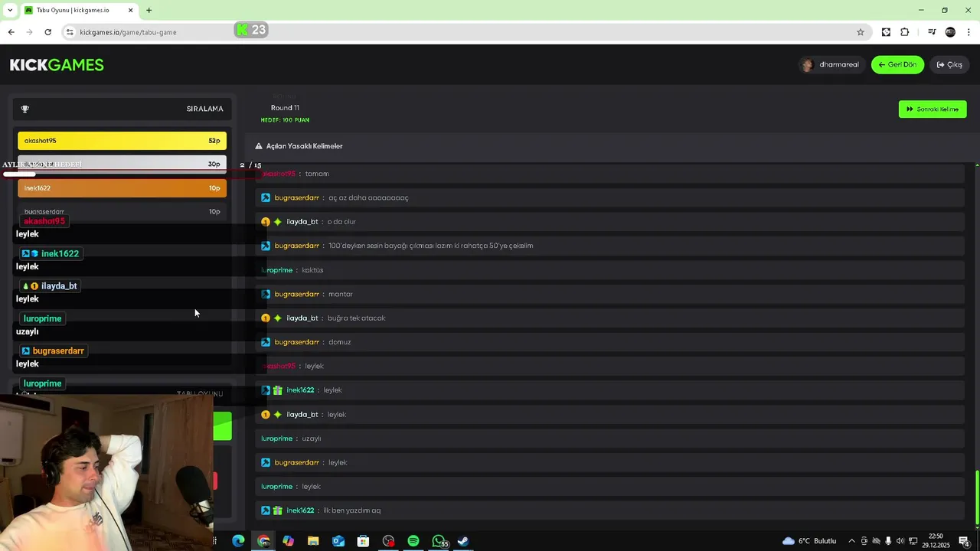Reload the page with the refresh icon
Image resolution: width=980 pixels, height=551 pixels.
pos(47,32)
